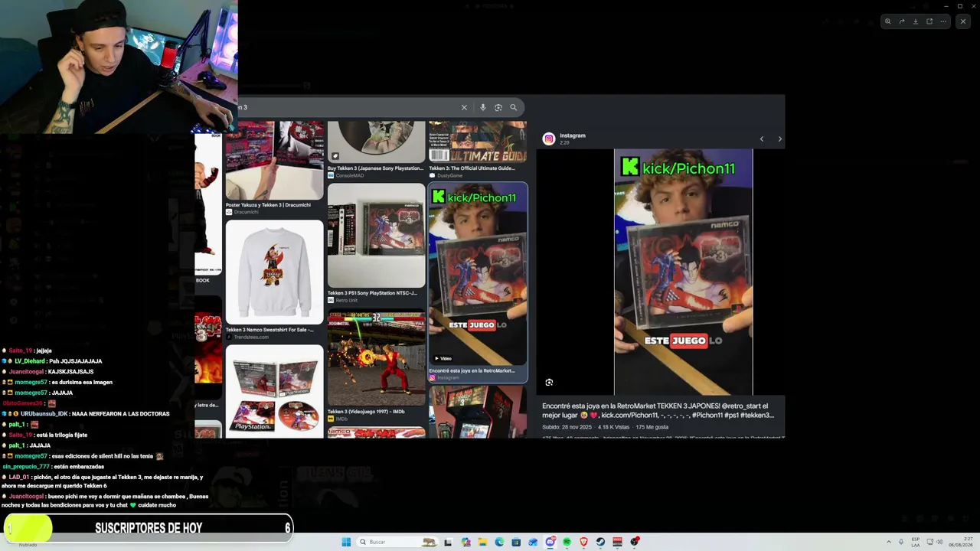Go to the previous image with left arrow
This screenshot has width=980, height=551.
[x=762, y=139]
